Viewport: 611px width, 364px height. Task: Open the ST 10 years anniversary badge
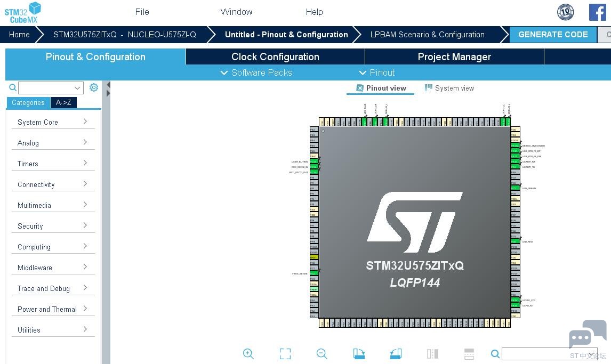[565, 12]
